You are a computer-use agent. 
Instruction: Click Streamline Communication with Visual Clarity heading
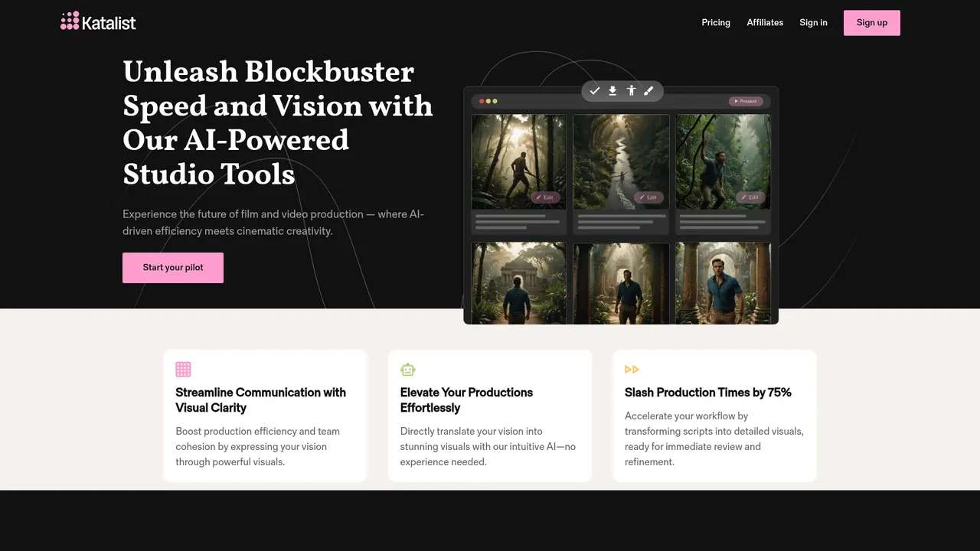(x=260, y=400)
